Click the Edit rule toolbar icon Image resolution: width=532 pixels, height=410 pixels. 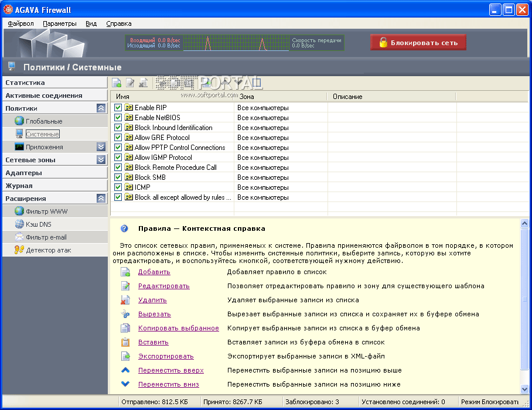click(130, 83)
